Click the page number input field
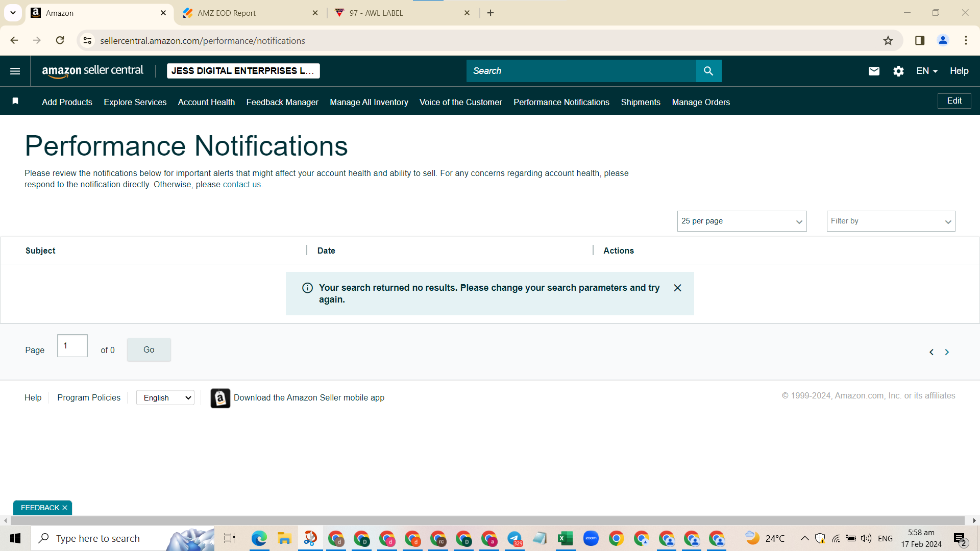The height and width of the screenshot is (551, 980). pos(72,346)
